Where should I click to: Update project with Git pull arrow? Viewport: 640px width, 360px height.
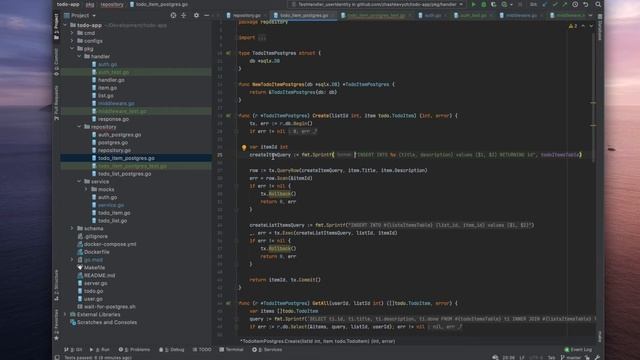coord(545,4)
